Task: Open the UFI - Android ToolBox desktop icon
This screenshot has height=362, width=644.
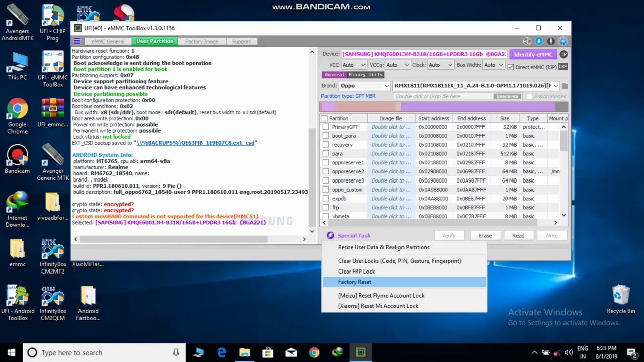Action: [x=17, y=304]
